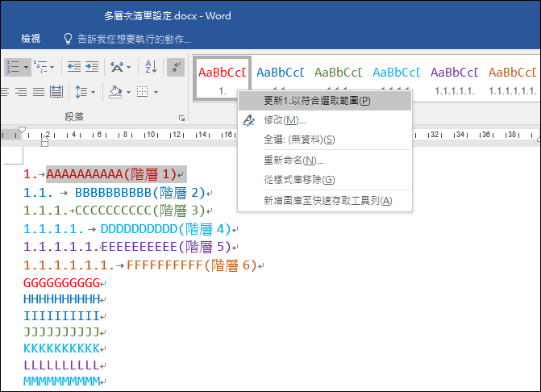Choose 修改(M)... in context menu

(325, 120)
